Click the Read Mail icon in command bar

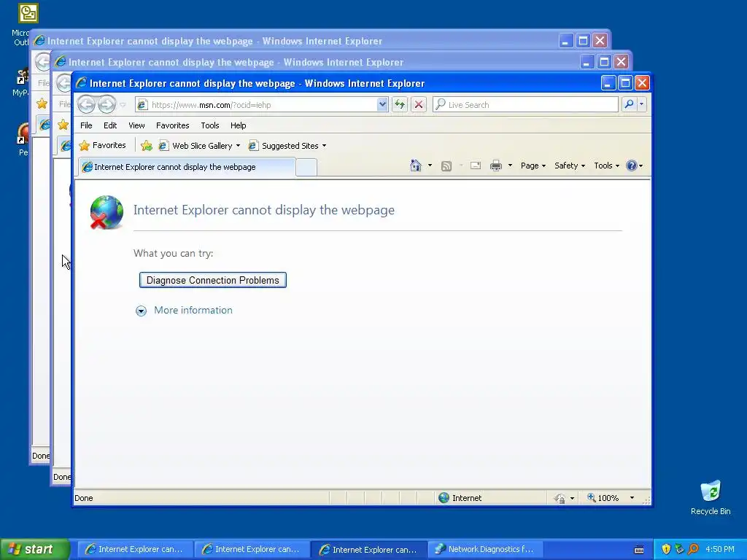(476, 166)
